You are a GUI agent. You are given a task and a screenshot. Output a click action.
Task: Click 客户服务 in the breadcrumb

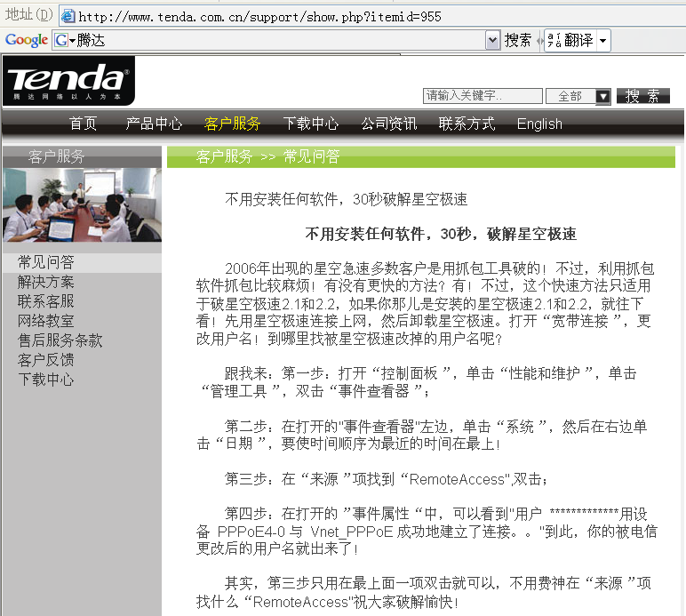[x=225, y=156]
